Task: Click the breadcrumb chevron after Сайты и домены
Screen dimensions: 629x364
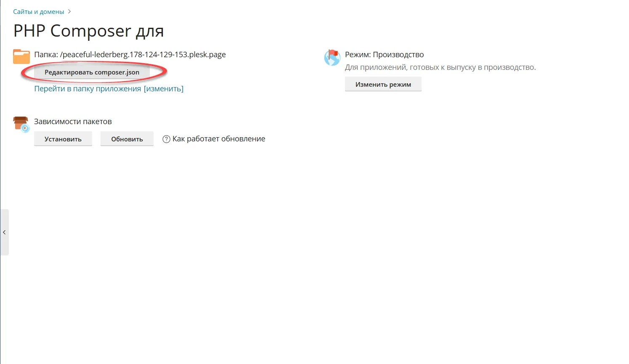Action: (69, 12)
